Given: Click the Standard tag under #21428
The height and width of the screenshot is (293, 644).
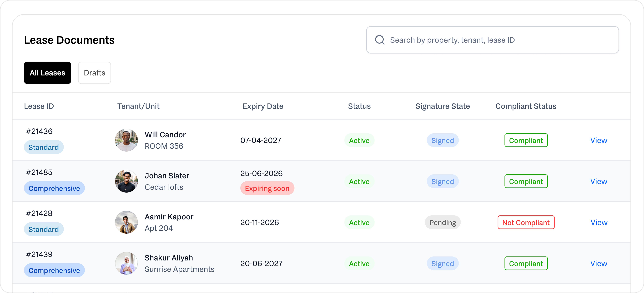Looking at the screenshot, I should click(44, 229).
